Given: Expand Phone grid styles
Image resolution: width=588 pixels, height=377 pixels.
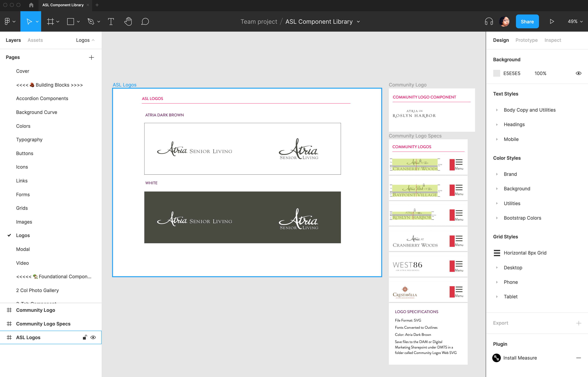Looking at the screenshot, I should pos(497,282).
